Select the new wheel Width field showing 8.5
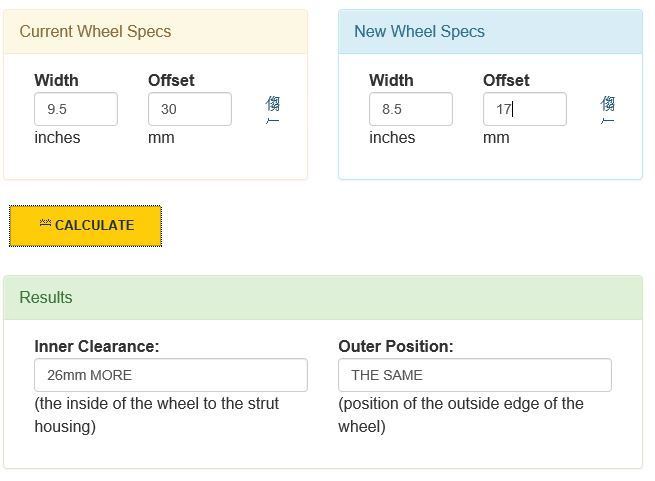The width and height of the screenshot is (655, 481). [410, 109]
